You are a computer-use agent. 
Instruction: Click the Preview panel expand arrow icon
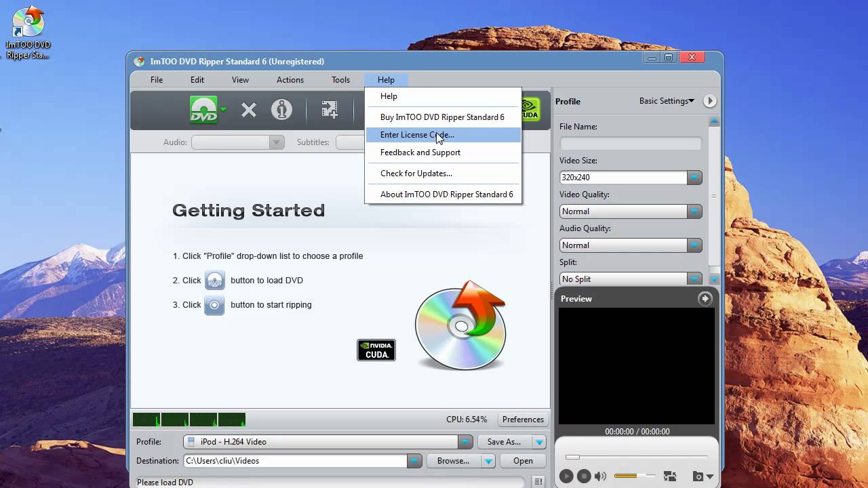[x=705, y=298]
